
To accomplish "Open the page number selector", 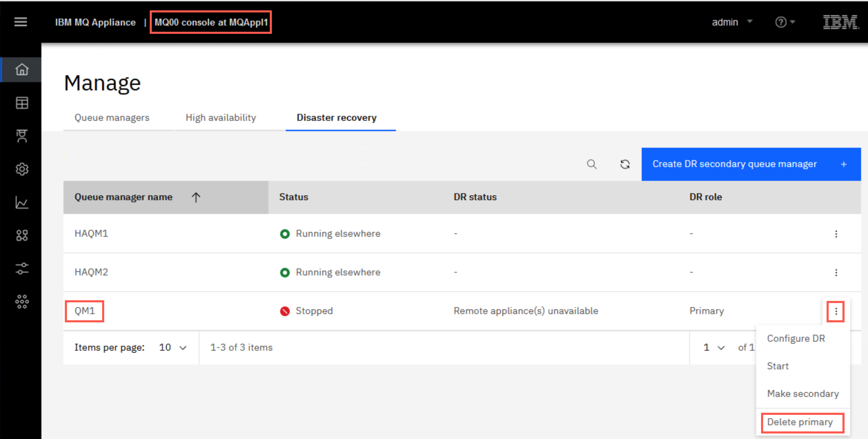I will coord(714,348).
